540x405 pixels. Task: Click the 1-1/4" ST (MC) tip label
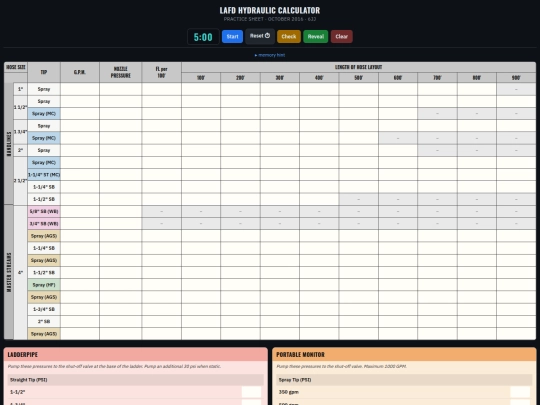point(44,175)
